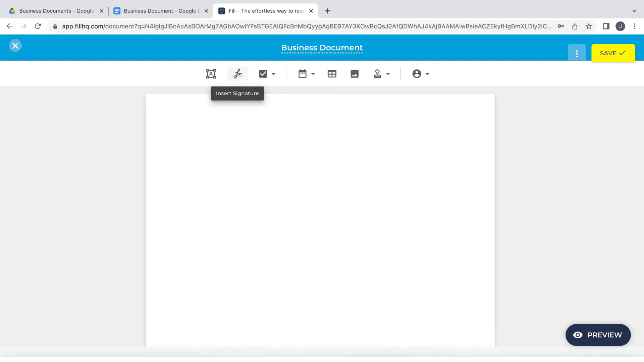Open the three-dot more options menu
The width and height of the screenshot is (644, 362).
(577, 53)
